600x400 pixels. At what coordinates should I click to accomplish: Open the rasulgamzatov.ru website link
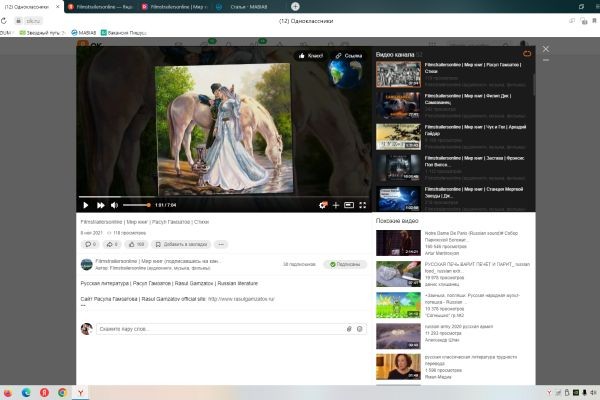pos(241,299)
